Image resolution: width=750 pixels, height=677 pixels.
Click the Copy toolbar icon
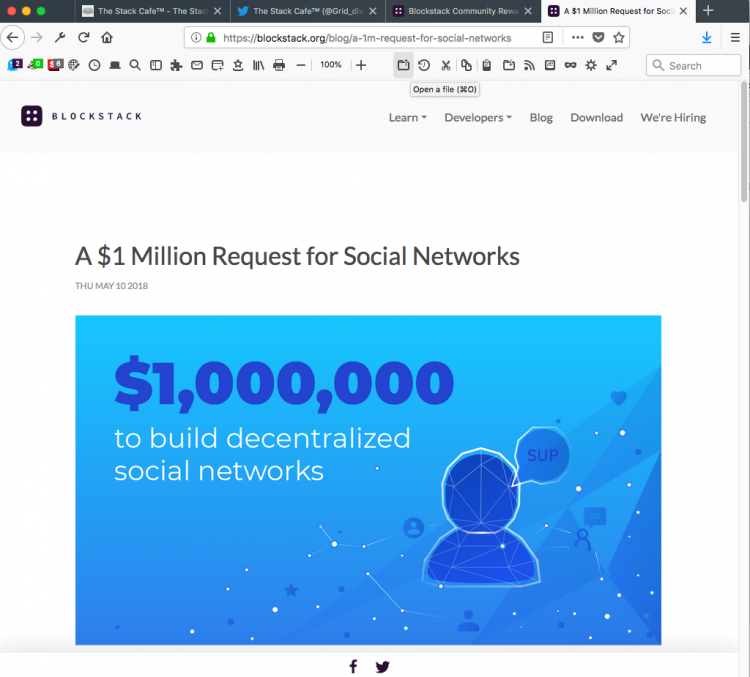tap(466, 65)
